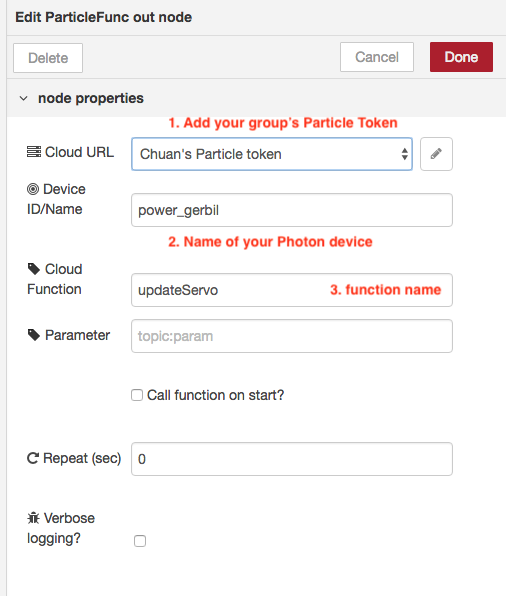Toggle the Verbose logging checkbox
The image size is (506, 596).
[140, 541]
